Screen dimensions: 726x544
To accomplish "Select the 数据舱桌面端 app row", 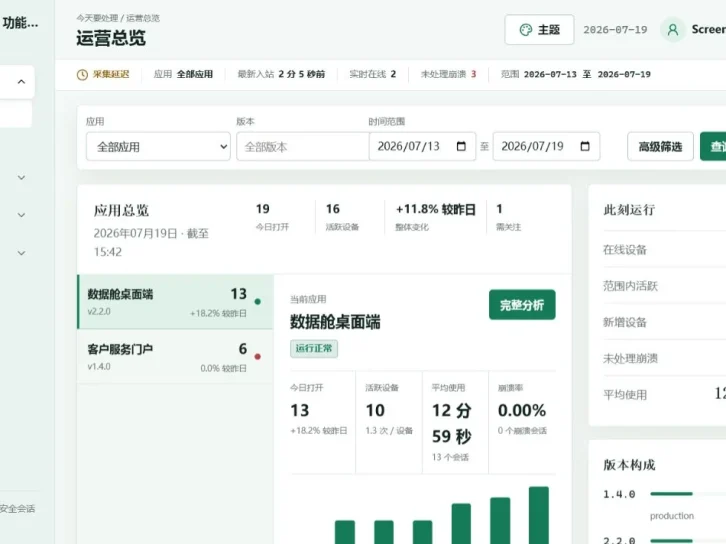I will pos(175,302).
